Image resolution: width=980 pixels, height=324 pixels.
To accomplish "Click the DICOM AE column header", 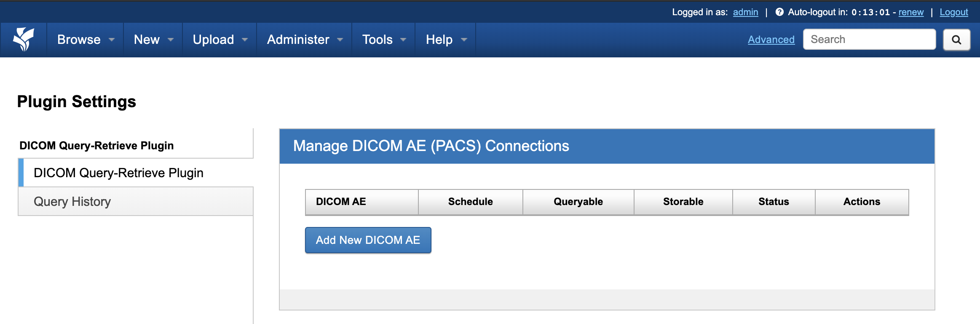I will (x=341, y=202).
